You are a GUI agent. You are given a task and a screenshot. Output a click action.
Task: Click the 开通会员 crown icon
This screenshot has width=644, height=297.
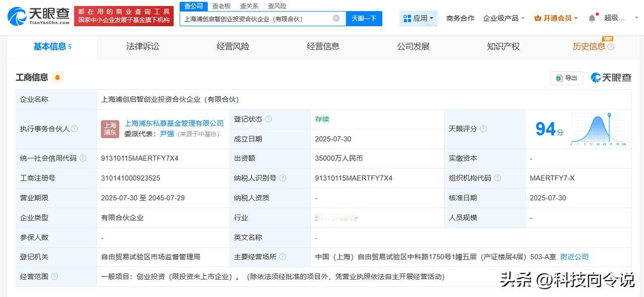coord(538,18)
